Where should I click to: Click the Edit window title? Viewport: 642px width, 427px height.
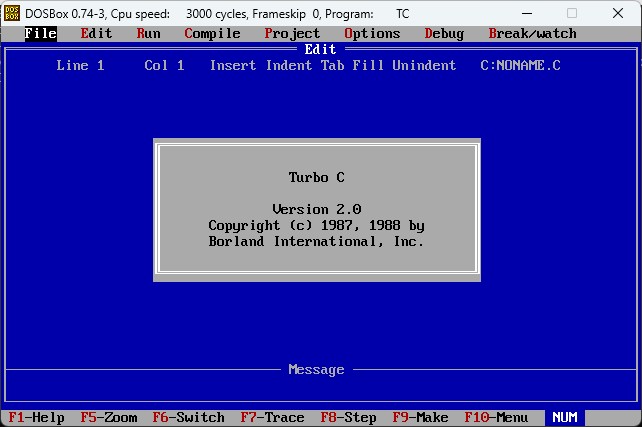(320, 50)
